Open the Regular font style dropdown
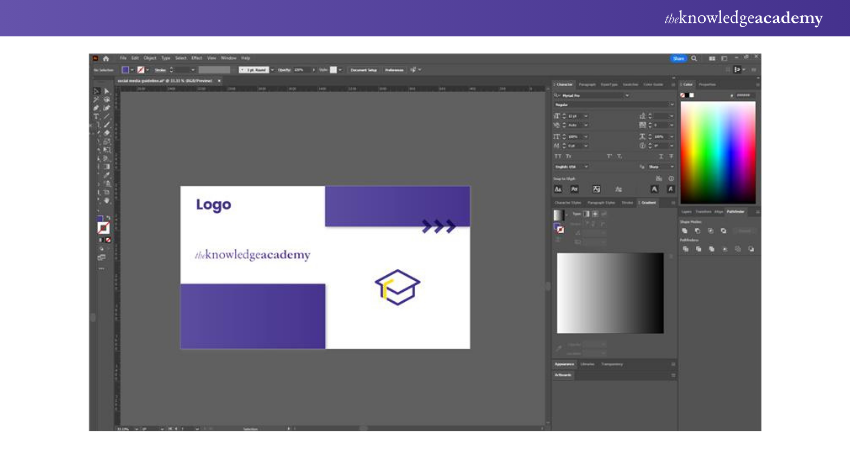 point(614,104)
